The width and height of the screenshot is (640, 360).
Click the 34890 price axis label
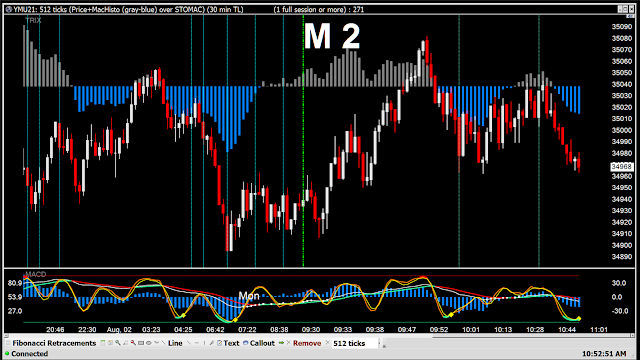point(622,257)
